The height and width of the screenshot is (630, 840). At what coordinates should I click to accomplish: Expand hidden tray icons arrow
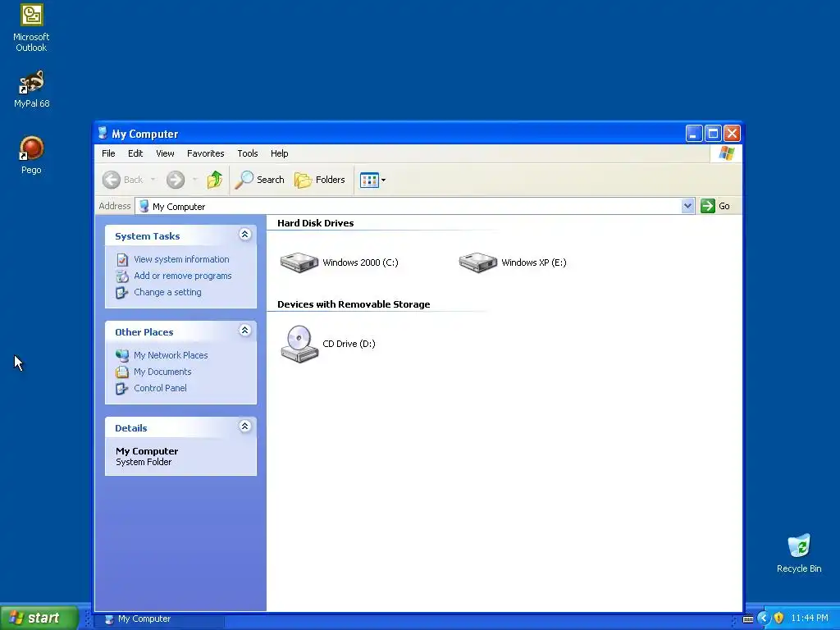(x=763, y=619)
